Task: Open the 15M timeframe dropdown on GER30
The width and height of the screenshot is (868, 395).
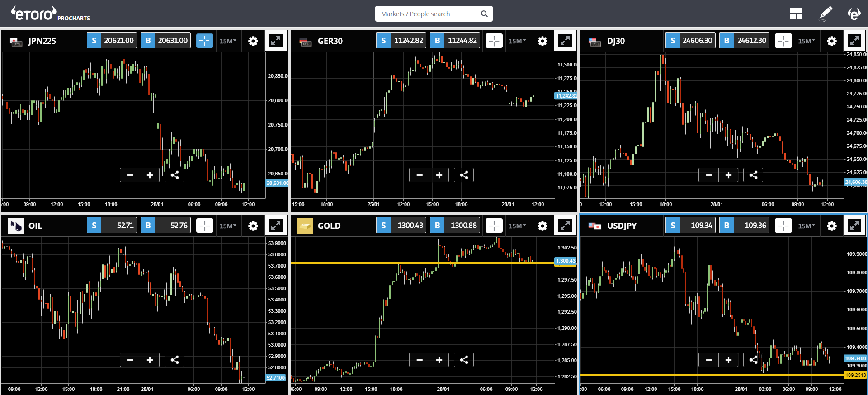Action: (517, 41)
